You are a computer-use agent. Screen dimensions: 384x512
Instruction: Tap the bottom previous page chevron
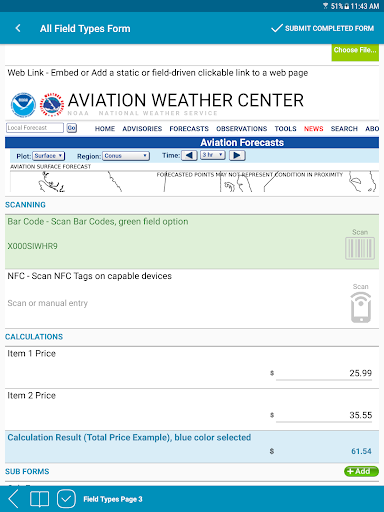pos(13,499)
